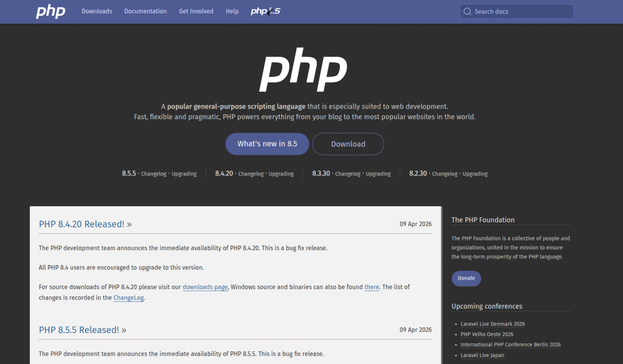Visit International PHP Conference Berlin 2026
The width and height of the screenshot is (623, 364).
tap(510, 345)
